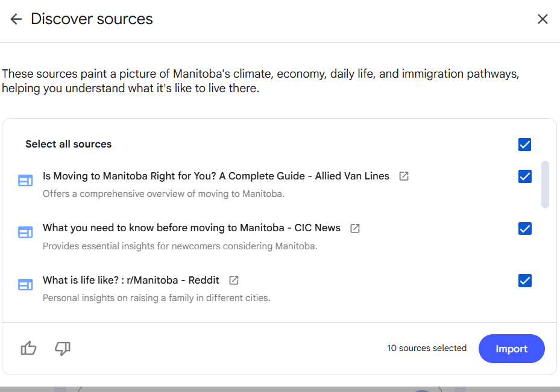Import the selected sources

511,349
